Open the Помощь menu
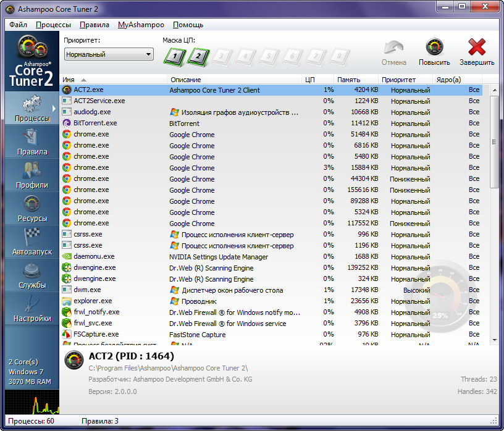Screen dimensions: 504x431 188,25
